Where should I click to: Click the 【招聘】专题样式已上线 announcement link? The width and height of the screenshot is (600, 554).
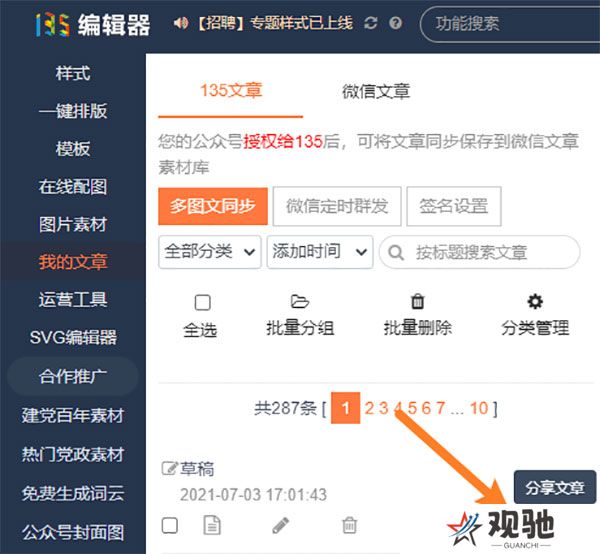pyautogui.click(x=274, y=23)
